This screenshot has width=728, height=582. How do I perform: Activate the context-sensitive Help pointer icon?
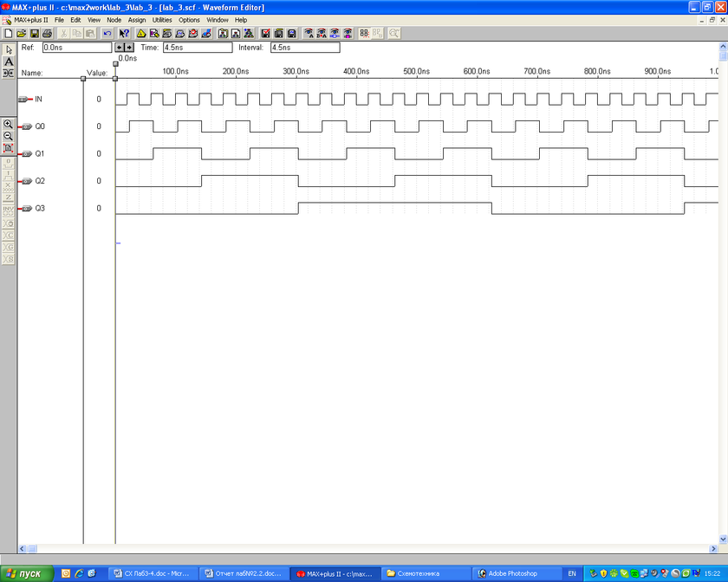(123, 34)
